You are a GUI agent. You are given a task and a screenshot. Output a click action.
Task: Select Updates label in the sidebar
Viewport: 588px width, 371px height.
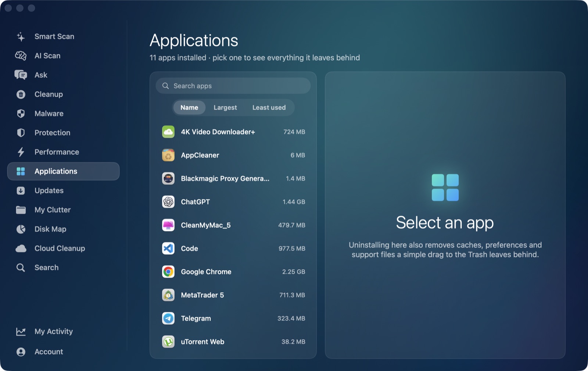tap(49, 190)
